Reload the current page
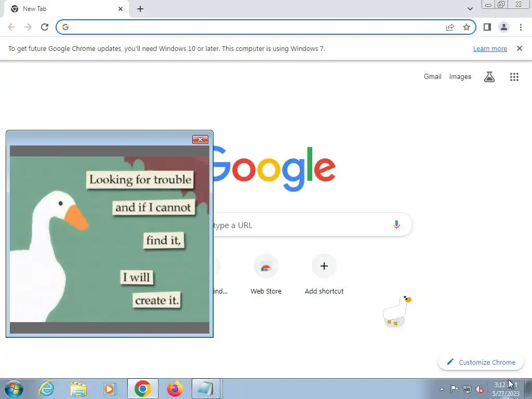The image size is (532, 399). 45,27
